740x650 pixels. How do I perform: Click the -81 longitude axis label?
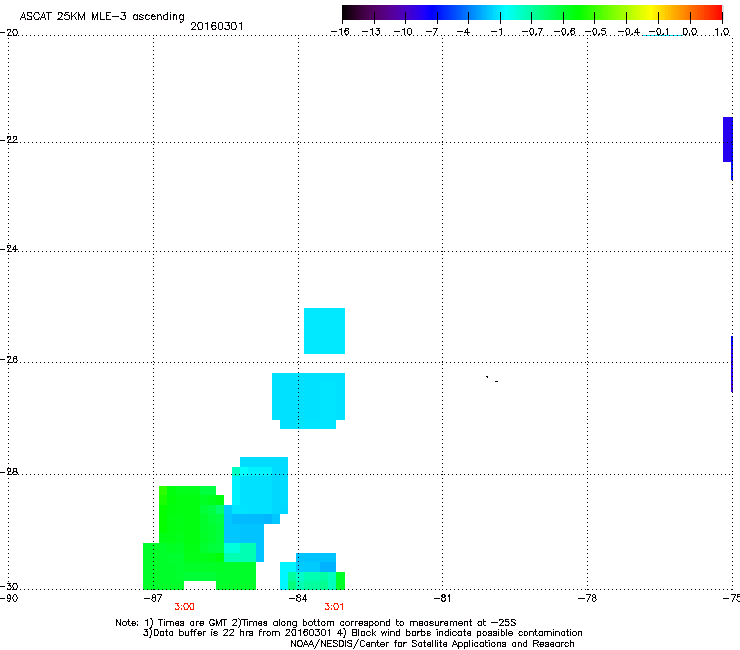(442, 598)
